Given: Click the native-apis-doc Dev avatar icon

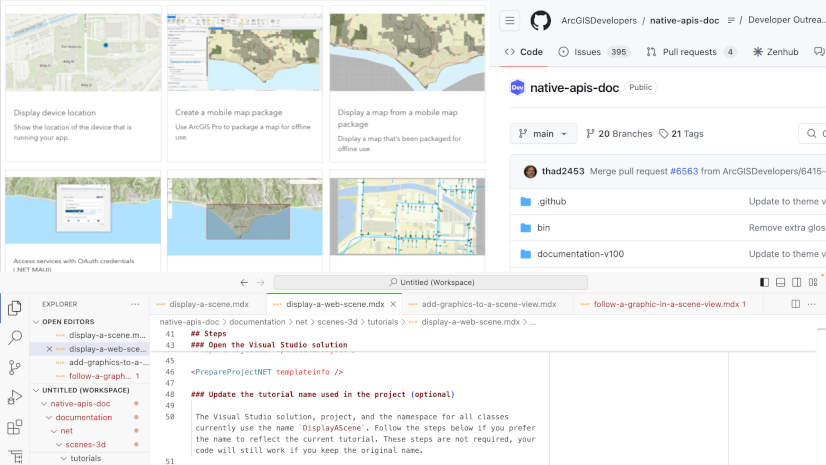Looking at the screenshot, I should [x=517, y=87].
